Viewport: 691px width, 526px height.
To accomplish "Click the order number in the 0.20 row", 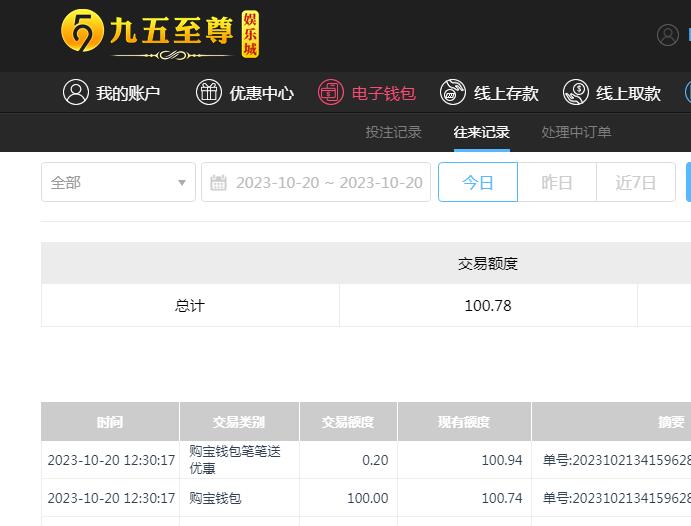I will coord(617,460).
